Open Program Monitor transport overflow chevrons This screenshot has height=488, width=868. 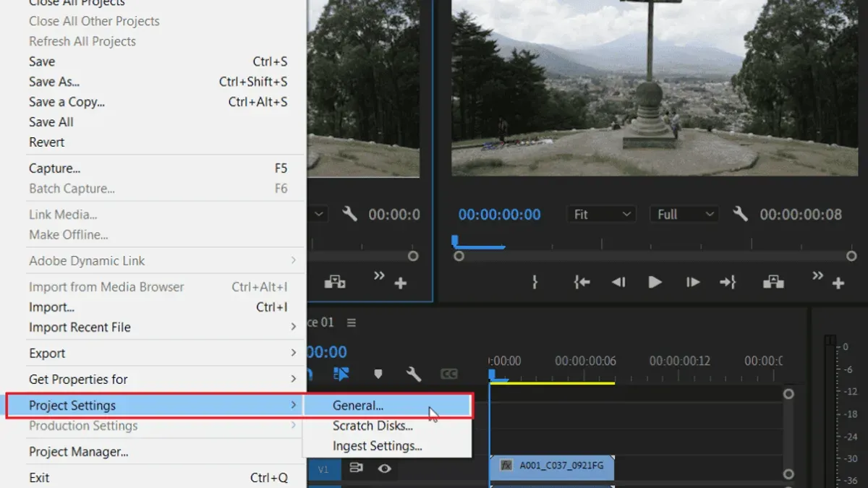tap(818, 275)
